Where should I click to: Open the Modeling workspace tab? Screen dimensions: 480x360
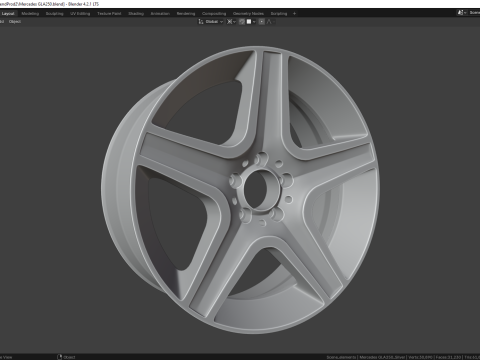click(30, 14)
